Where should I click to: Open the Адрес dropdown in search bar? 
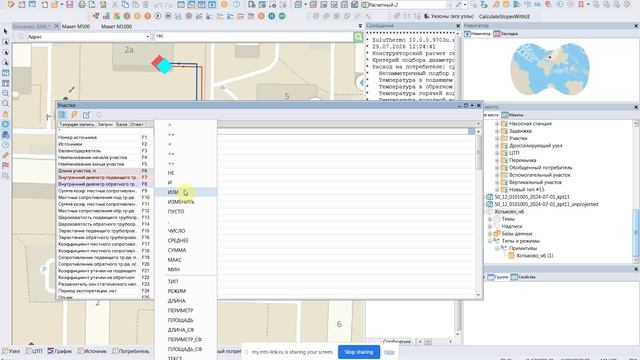(x=147, y=37)
